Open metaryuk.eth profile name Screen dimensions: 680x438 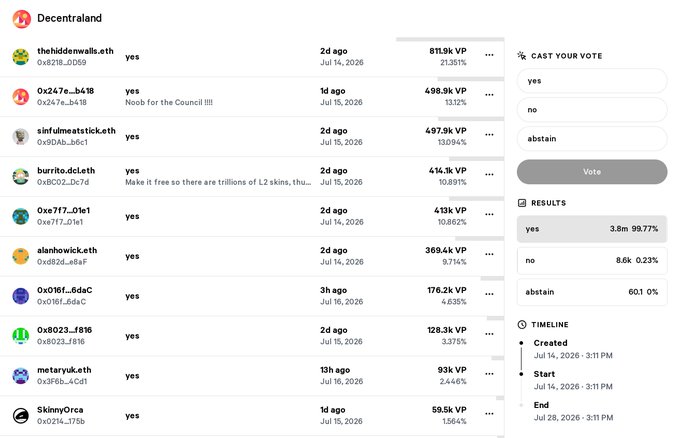[64, 370]
